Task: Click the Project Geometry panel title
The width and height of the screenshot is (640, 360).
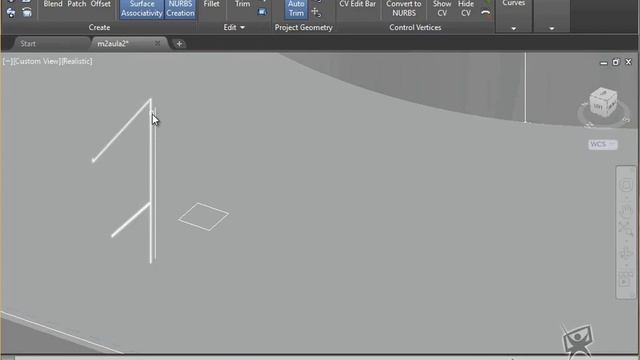Action: point(303,27)
